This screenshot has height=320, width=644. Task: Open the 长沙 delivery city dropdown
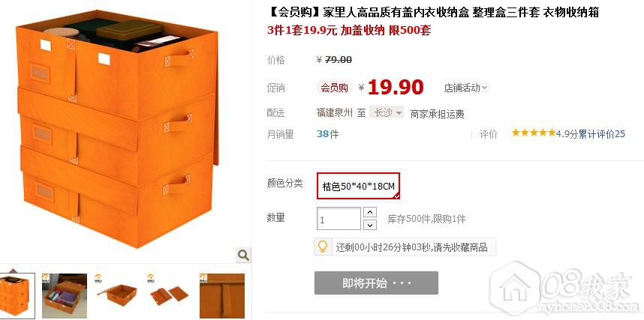387,112
